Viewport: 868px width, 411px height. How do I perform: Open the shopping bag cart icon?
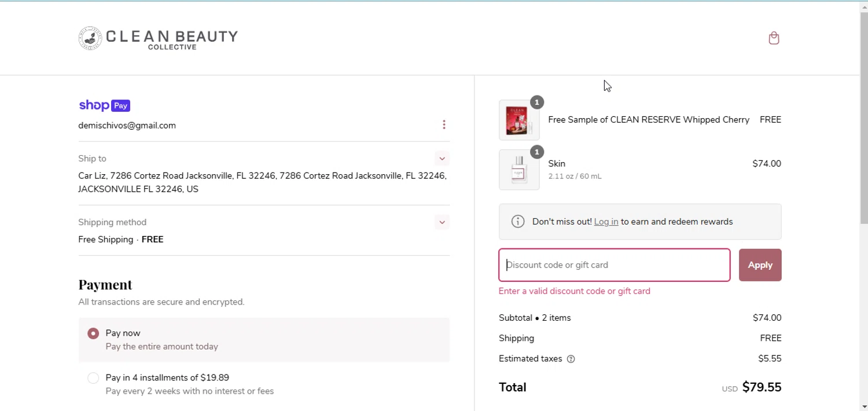[x=774, y=38]
